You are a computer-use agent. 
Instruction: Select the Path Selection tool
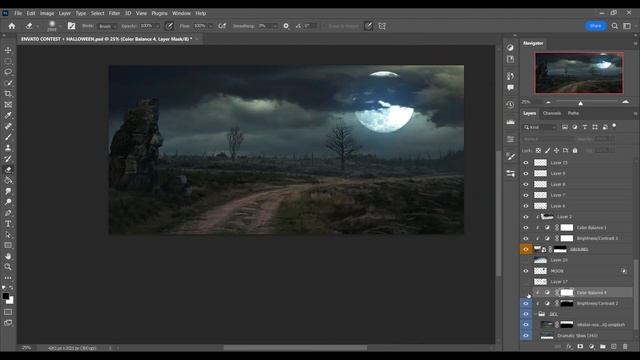point(8,235)
